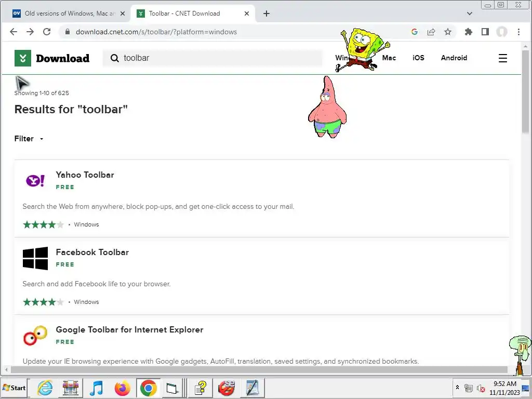
Task: Open the question mark taskbar app
Action: (201, 388)
